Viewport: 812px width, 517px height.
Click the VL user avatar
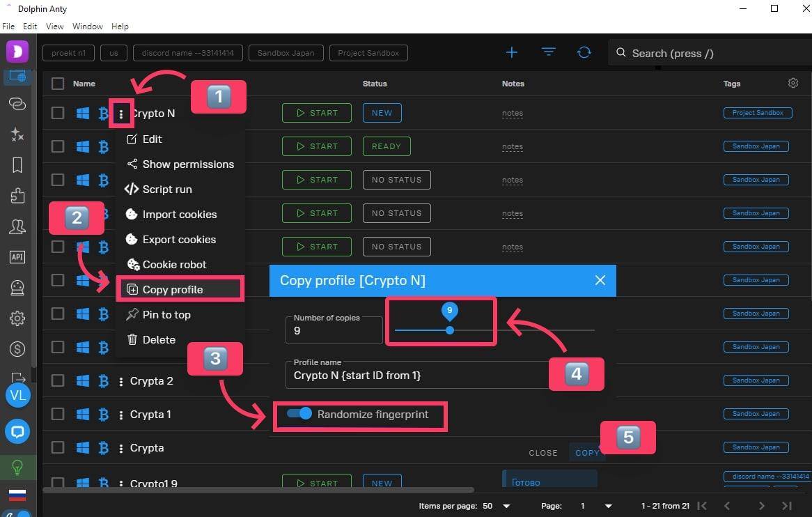coord(17,396)
